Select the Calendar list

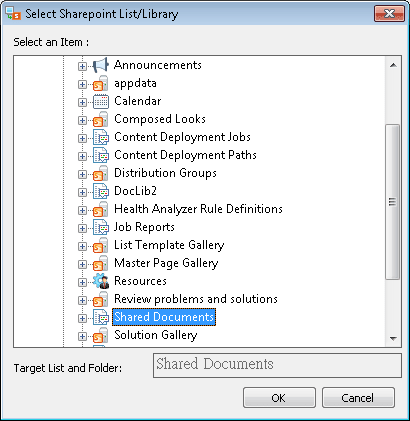(x=138, y=101)
